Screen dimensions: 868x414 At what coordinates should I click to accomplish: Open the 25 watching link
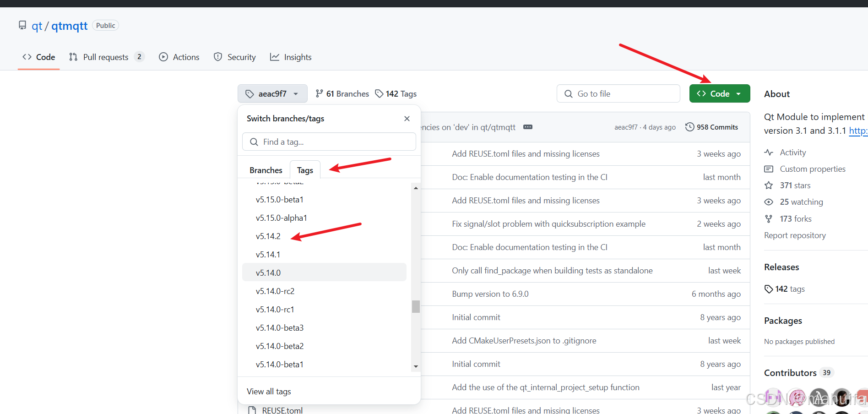point(801,202)
